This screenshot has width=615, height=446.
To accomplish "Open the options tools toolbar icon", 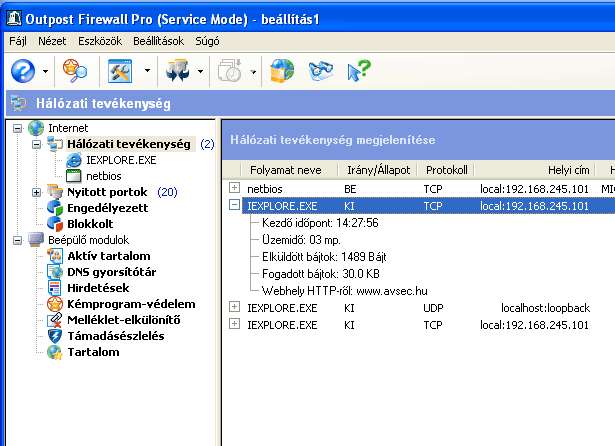I will [x=120, y=71].
